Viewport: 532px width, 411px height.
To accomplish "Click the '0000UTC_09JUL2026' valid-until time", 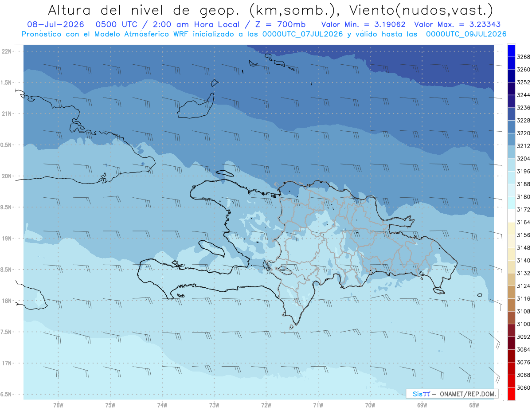I will (466, 34).
